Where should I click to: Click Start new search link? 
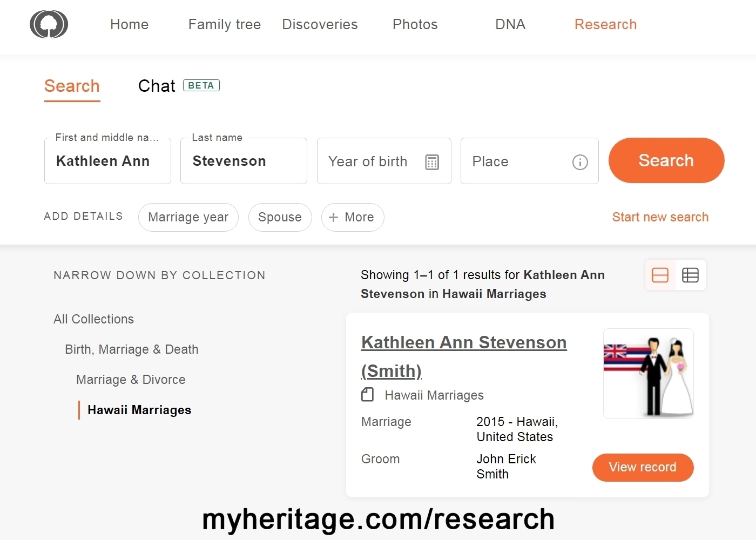(660, 217)
